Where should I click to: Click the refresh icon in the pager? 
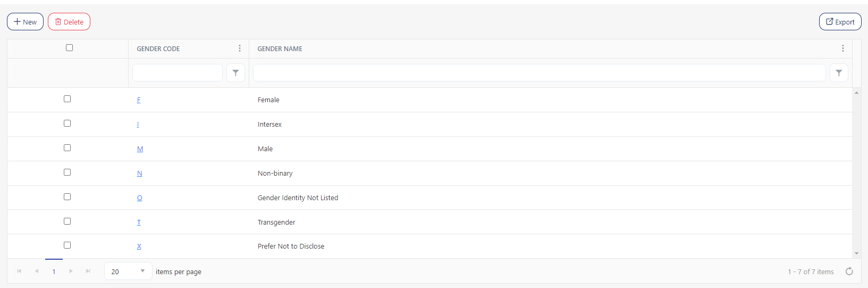pos(849,271)
